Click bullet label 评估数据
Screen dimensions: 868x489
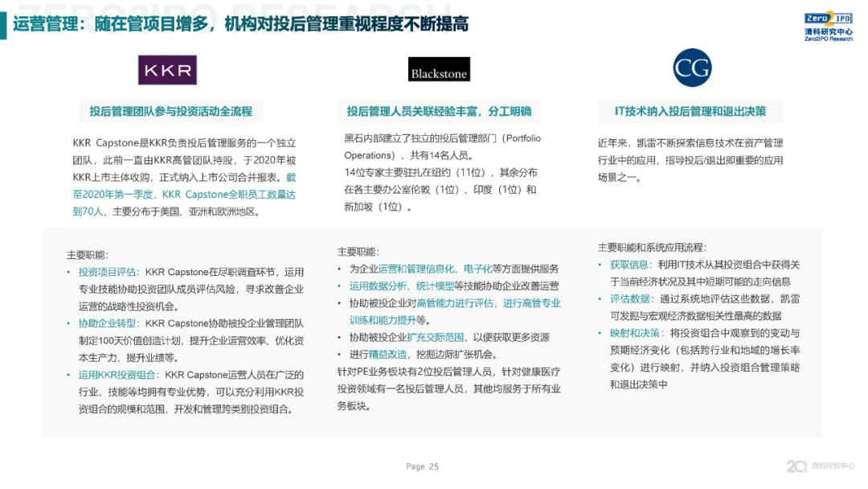click(x=628, y=299)
